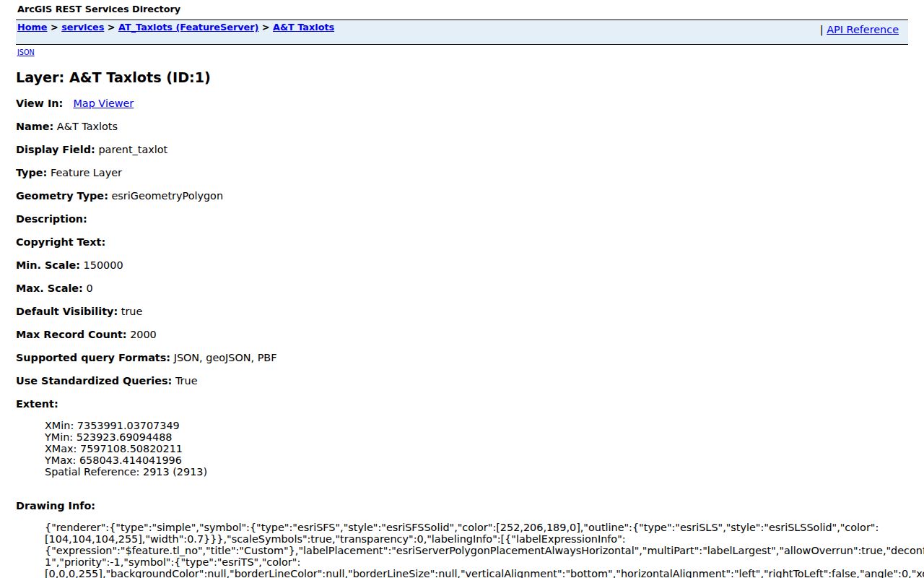This screenshot has height=578, width=924.
Task: Click the 'Default Visibility: true' text
Action: (x=79, y=311)
